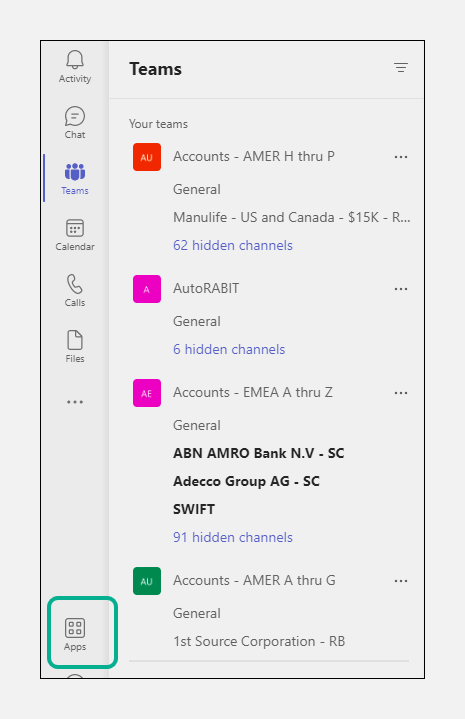Screen dimensions: 465x719
Task: Open the Manulife - US and Canada channel
Action: 292,217
